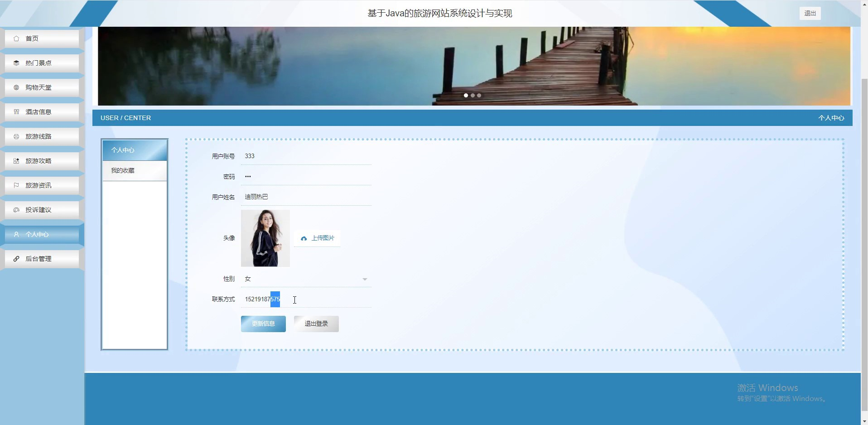Open 投诉建议 section

42,210
